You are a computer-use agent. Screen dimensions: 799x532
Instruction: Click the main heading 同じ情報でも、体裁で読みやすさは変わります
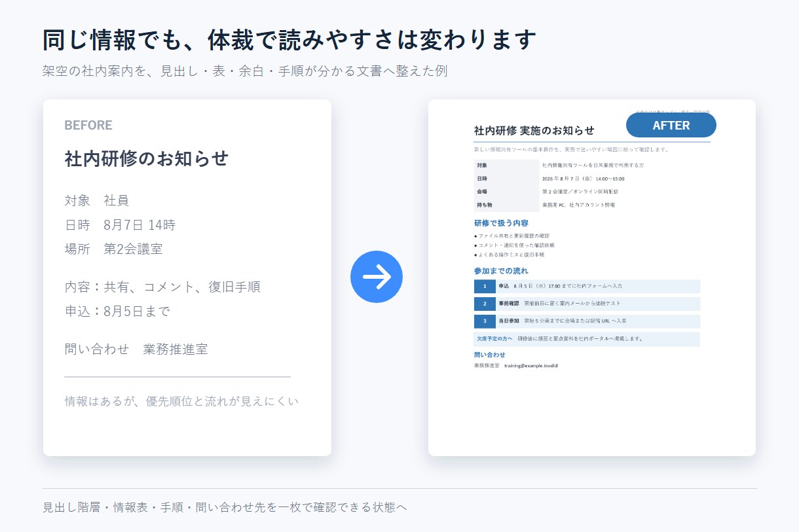[290, 41]
